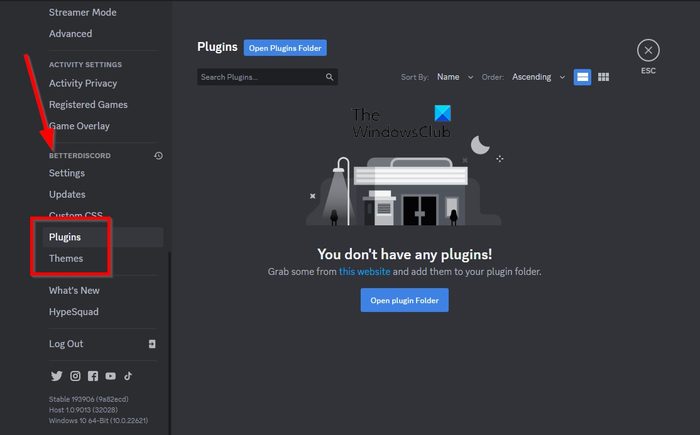Image resolution: width=700 pixels, height=435 pixels.
Task: Open BetterDiscord Updates page
Action: (67, 194)
